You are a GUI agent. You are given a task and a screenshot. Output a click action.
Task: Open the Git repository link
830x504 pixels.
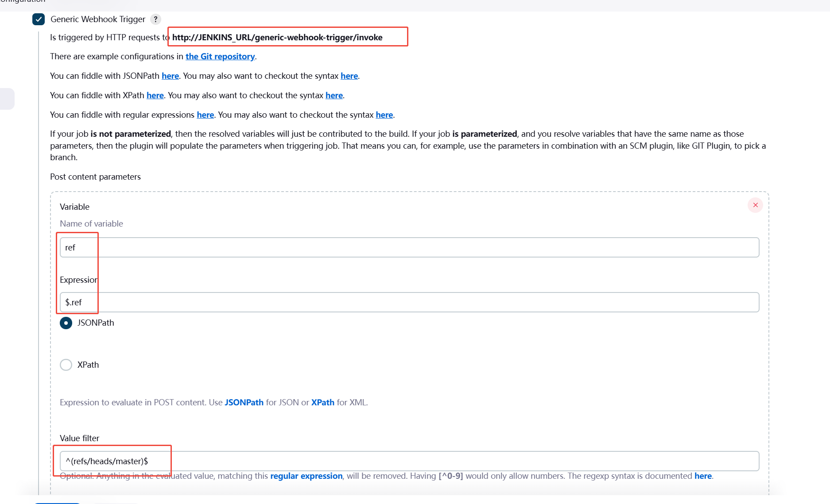tap(220, 56)
